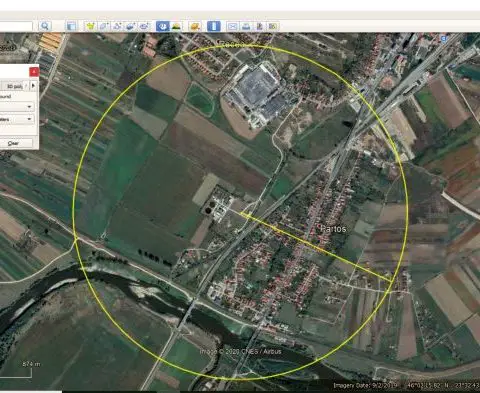Viewport: 480px width, 393px height.
Task: Open the planets switcher icon
Action: pos(195,26)
